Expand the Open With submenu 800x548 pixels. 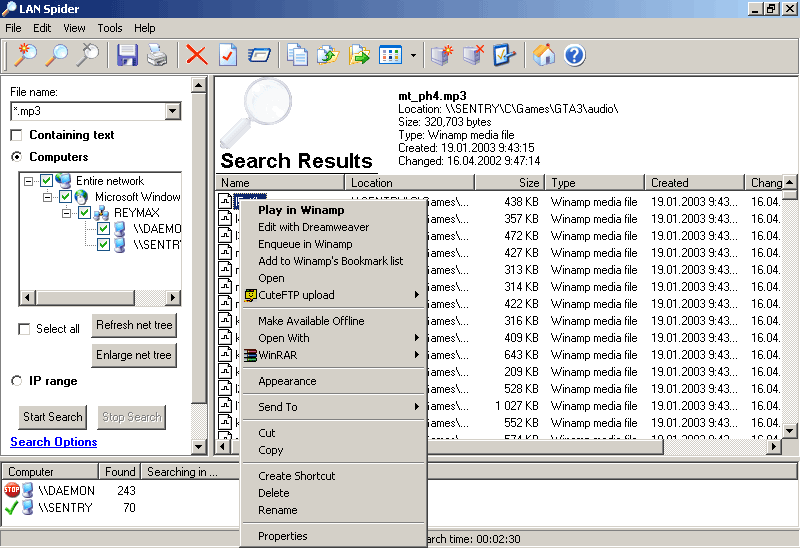point(417,338)
